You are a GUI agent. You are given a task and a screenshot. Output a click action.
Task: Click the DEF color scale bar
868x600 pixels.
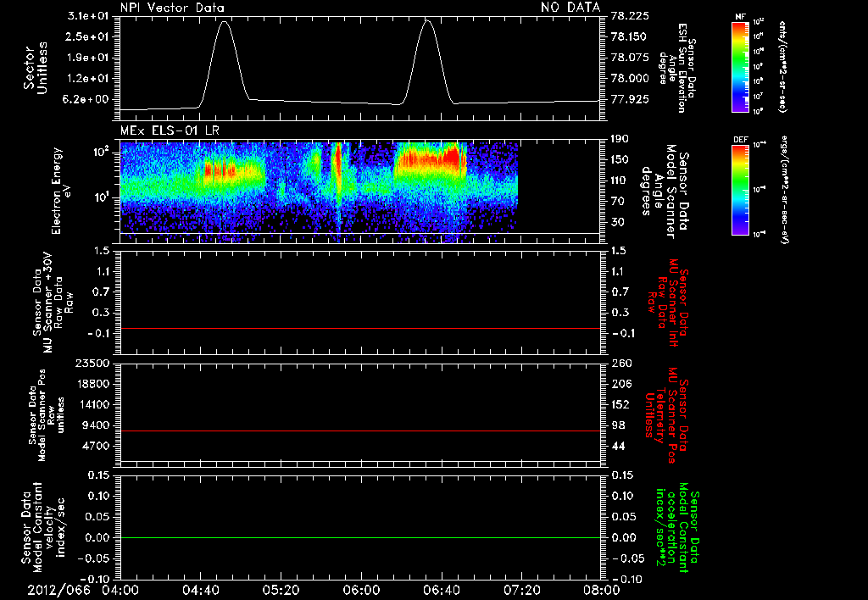pyautogui.click(x=741, y=190)
